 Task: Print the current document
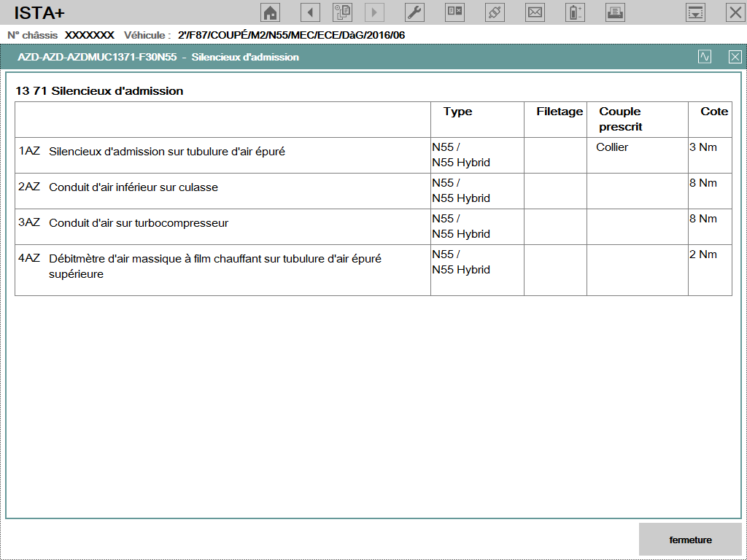[615, 12]
